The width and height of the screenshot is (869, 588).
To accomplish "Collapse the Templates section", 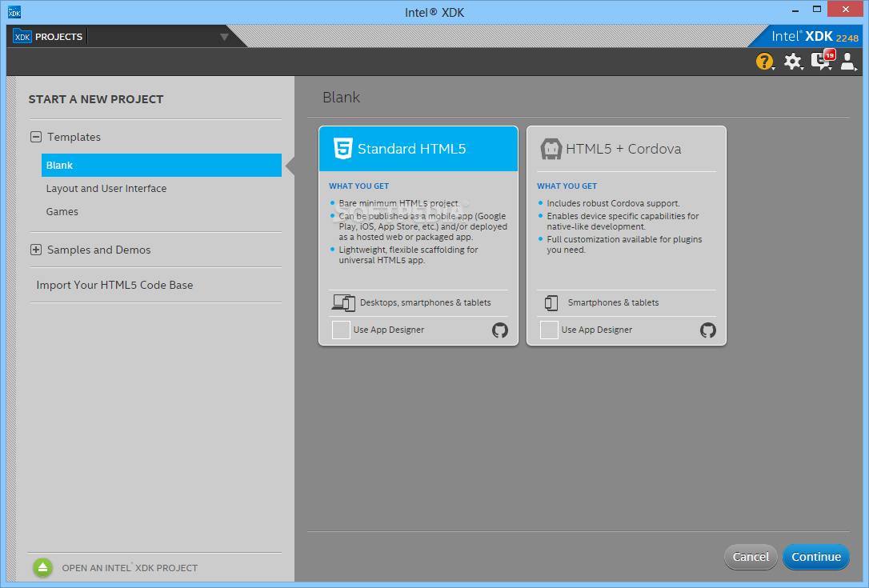I will pos(36,137).
